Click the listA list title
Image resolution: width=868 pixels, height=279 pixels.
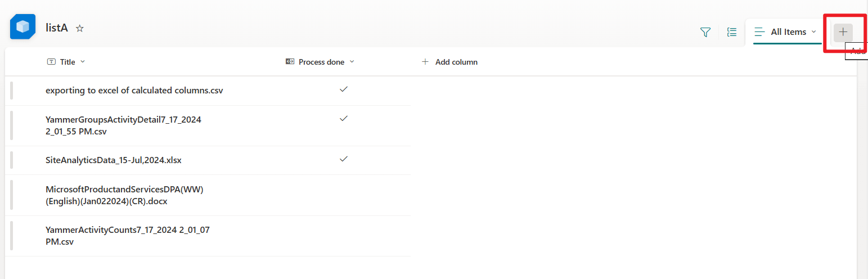[x=57, y=28]
